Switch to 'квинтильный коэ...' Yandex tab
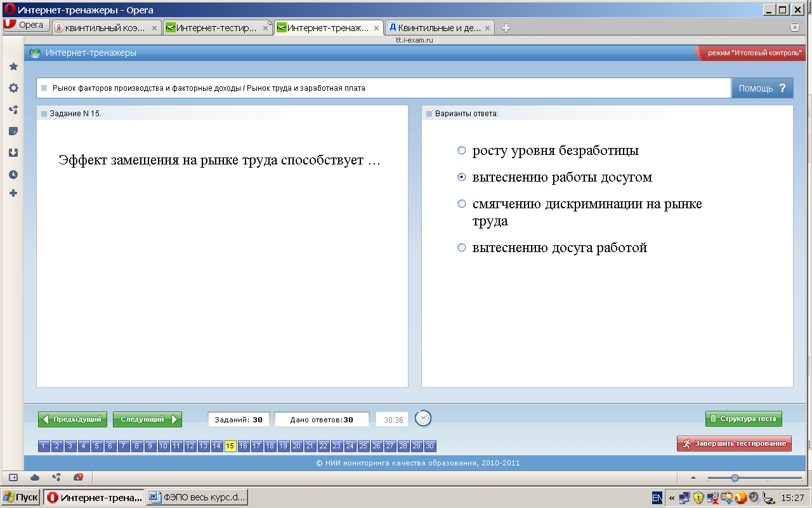Viewport: 812px width, 508px height. pos(106,28)
